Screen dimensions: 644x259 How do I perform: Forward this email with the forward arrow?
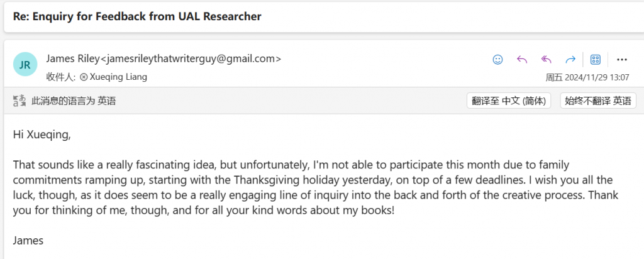[570, 60]
